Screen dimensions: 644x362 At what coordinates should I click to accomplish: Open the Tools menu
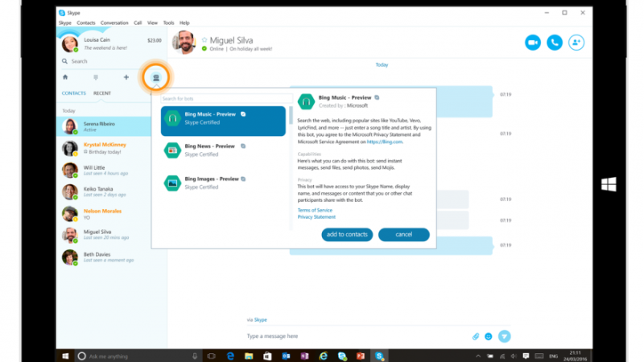click(x=167, y=23)
